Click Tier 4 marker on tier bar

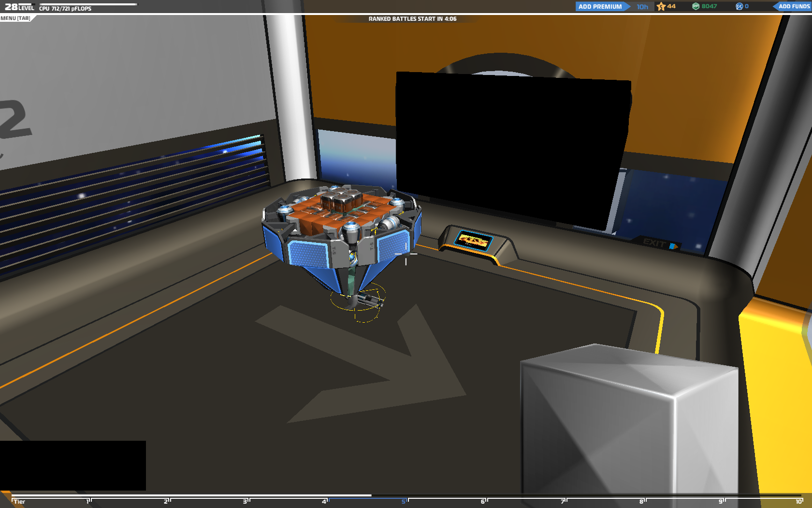[325, 501]
